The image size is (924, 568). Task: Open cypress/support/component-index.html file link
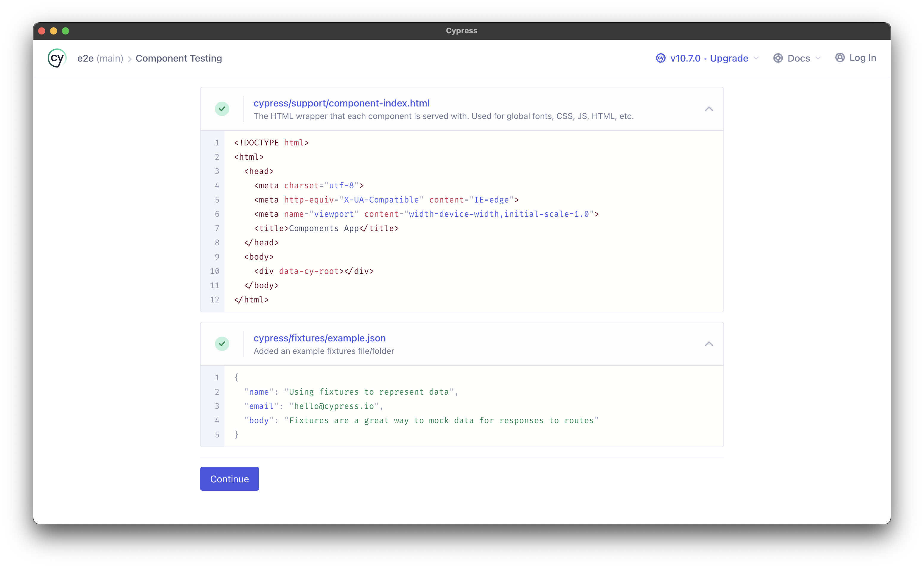coord(341,103)
